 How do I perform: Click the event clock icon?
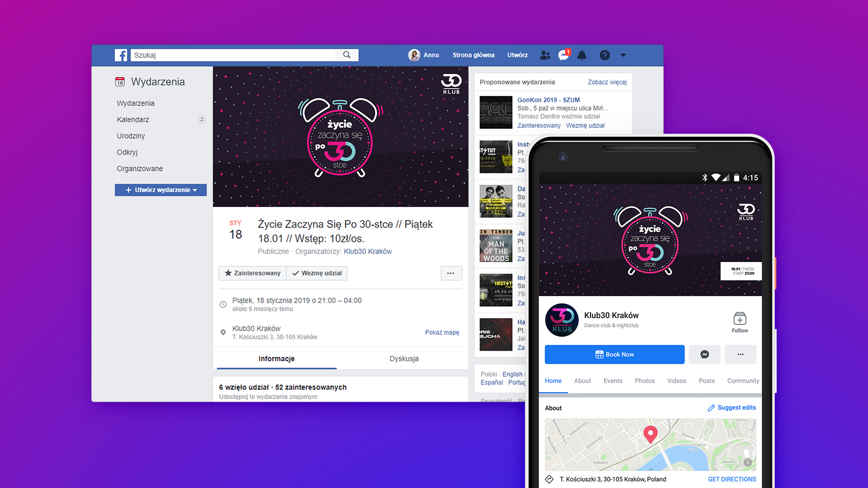(x=223, y=305)
